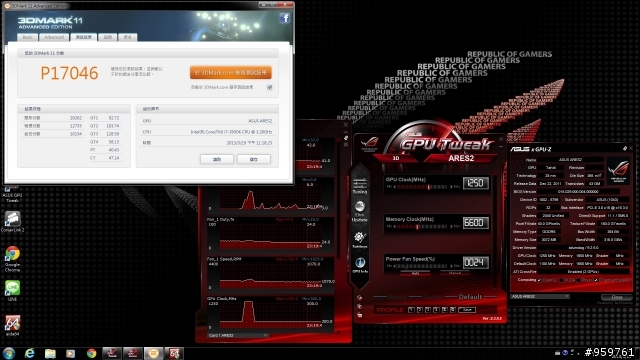Screen dimensions: 640x360
Task: Click the Fan Speed value field 0024
Action: click(x=476, y=262)
